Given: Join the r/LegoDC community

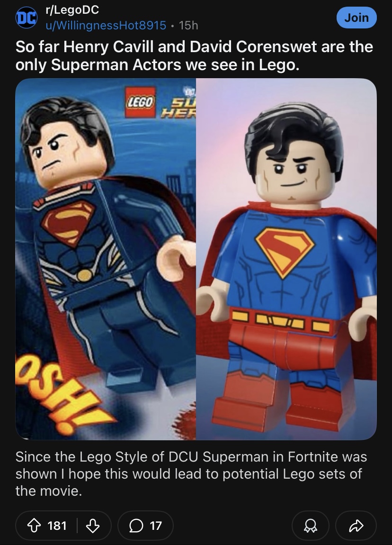Looking at the screenshot, I should click(x=356, y=18).
